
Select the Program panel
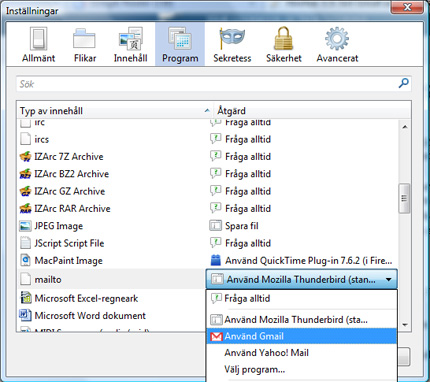tap(180, 44)
